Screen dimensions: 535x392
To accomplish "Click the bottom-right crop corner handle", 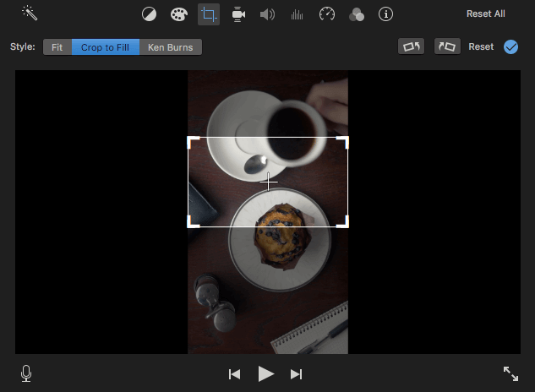I will coord(343,222).
